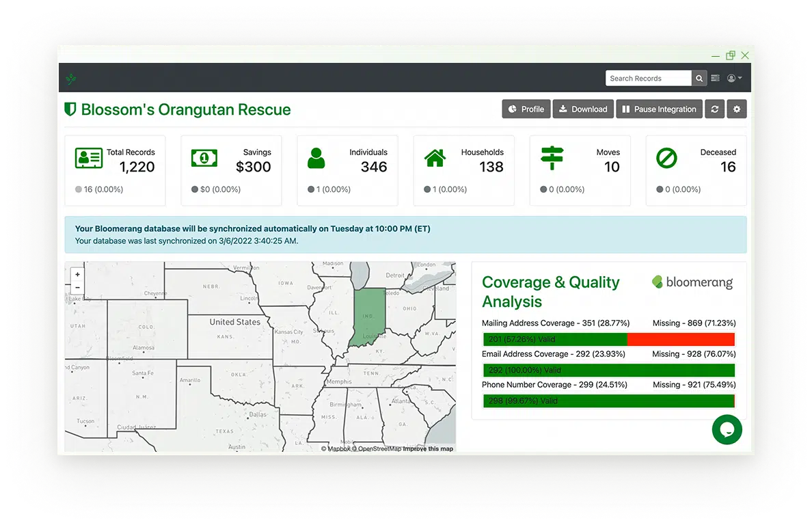Open the Profile button
This screenshot has width=812, height=525.
[526, 109]
